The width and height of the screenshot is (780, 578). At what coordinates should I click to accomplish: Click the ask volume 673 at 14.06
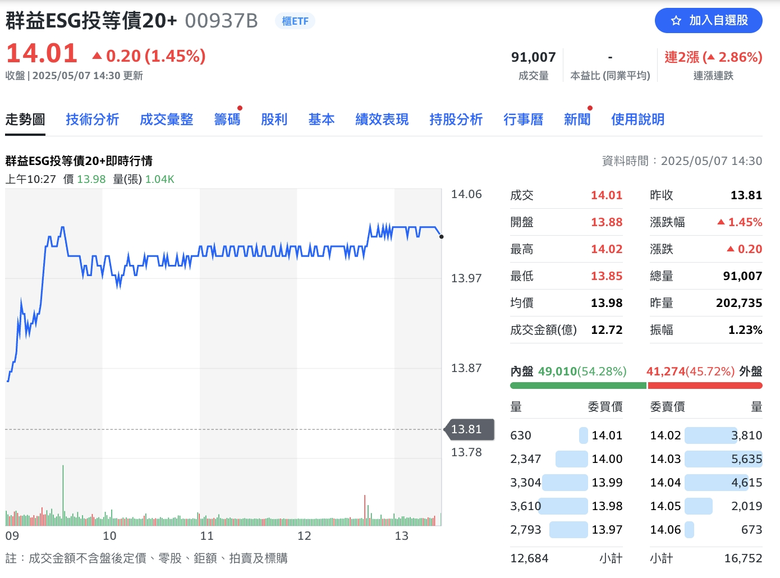click(x=752, y=530)
